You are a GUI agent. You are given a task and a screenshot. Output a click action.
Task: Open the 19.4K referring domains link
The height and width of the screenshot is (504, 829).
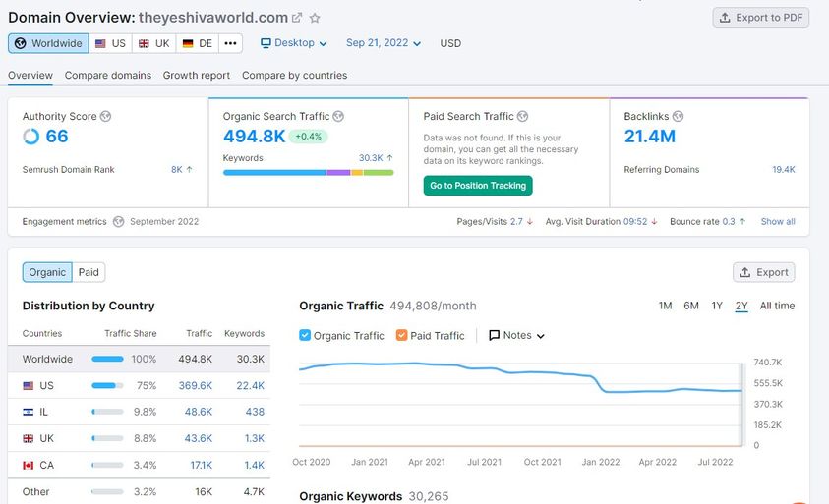pos(784,170)
